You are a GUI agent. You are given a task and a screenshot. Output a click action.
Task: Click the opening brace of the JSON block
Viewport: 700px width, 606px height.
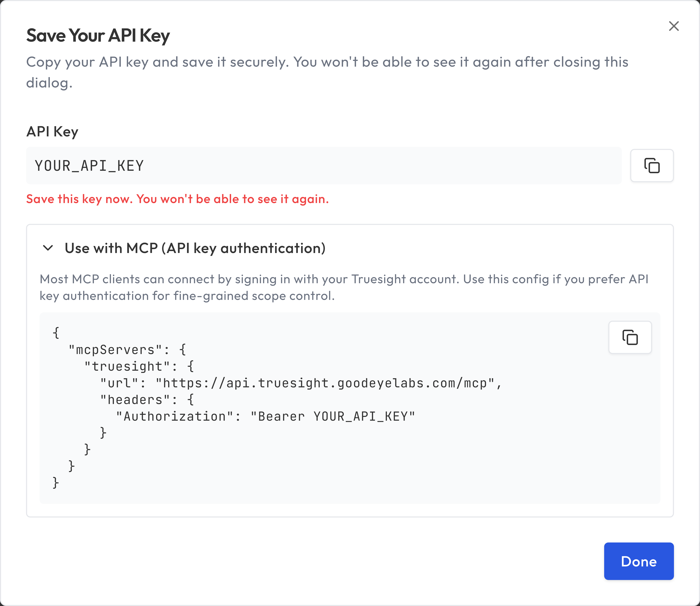pos(56,333)
